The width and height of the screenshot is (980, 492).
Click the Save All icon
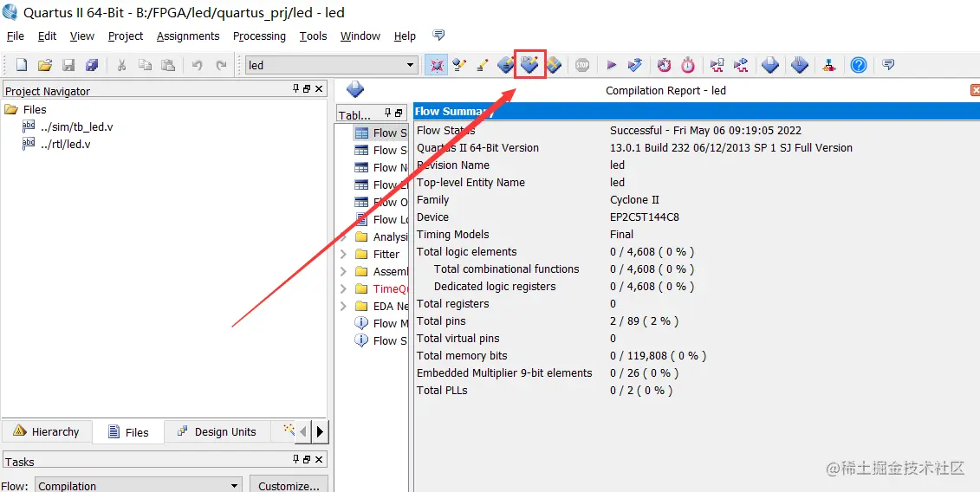(x=92, y=65)
